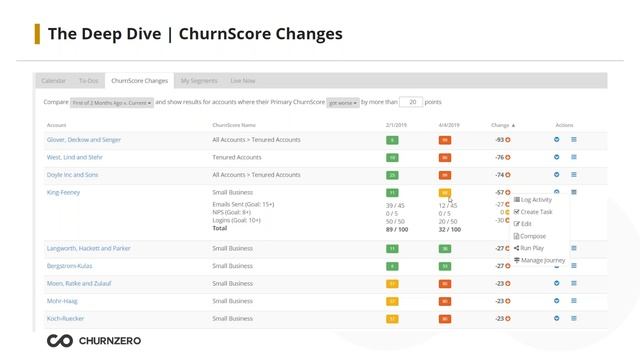Click King-Feeney's green 2/1/2019 score badge
Viewport: 640px width, 360px height.
[x=392, y=193]
